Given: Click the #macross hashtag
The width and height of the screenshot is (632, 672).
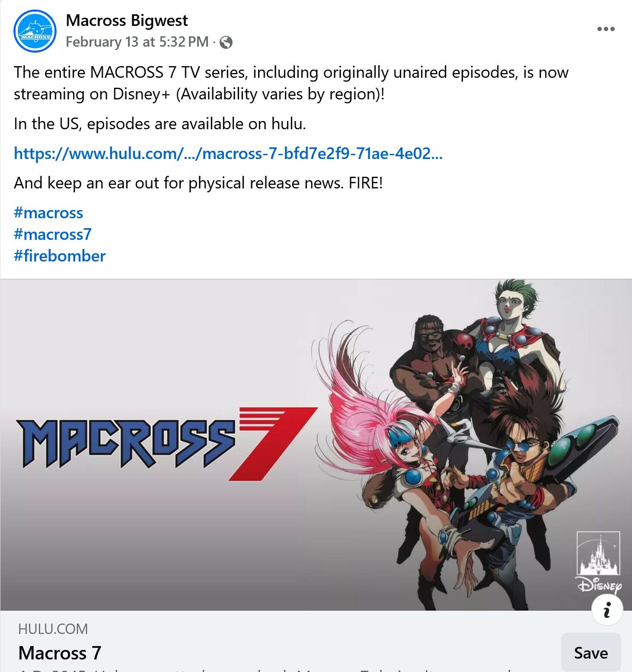Looking at the screenshot, I should (48, 213).
